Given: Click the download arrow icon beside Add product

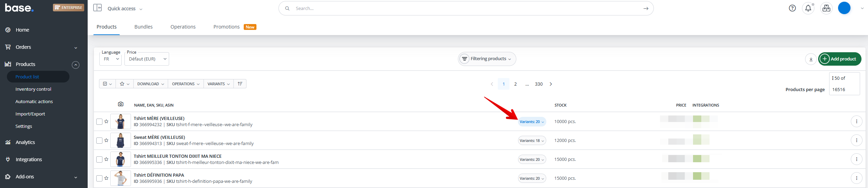Looking at the screenshot, I should 811,59.
